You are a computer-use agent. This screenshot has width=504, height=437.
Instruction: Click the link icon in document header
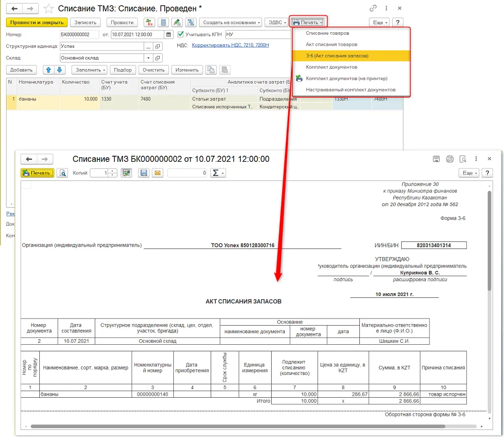pyautogui.click(x=373, y=9)
